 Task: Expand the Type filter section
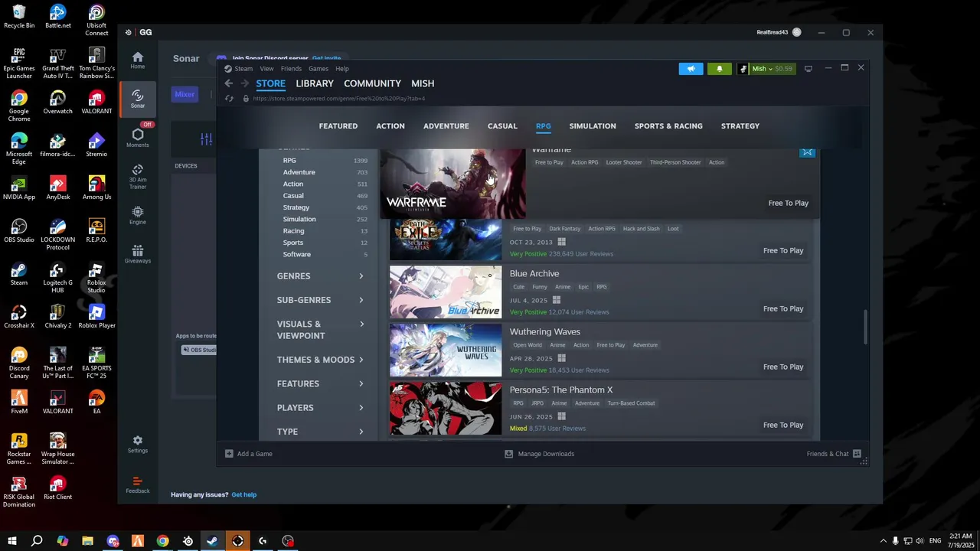(x=320, y=432)
